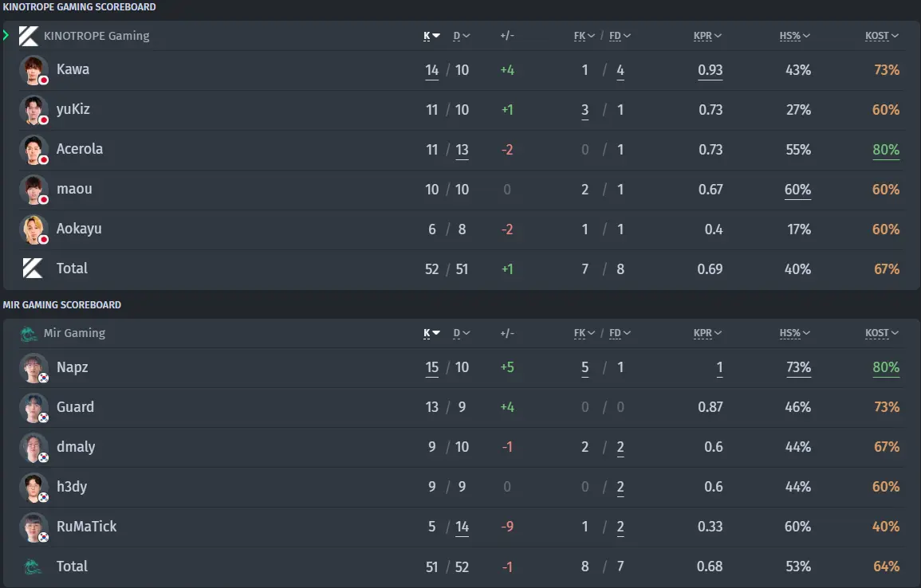Sort Mir Gaming table by KPR

click(x=707, y=333)
